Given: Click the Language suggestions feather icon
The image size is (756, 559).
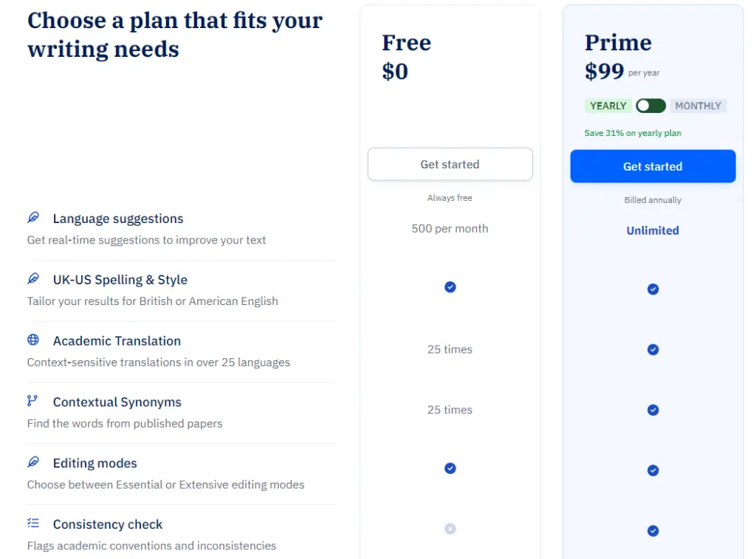Looking at the screenshot, I should tap(33, 218).
